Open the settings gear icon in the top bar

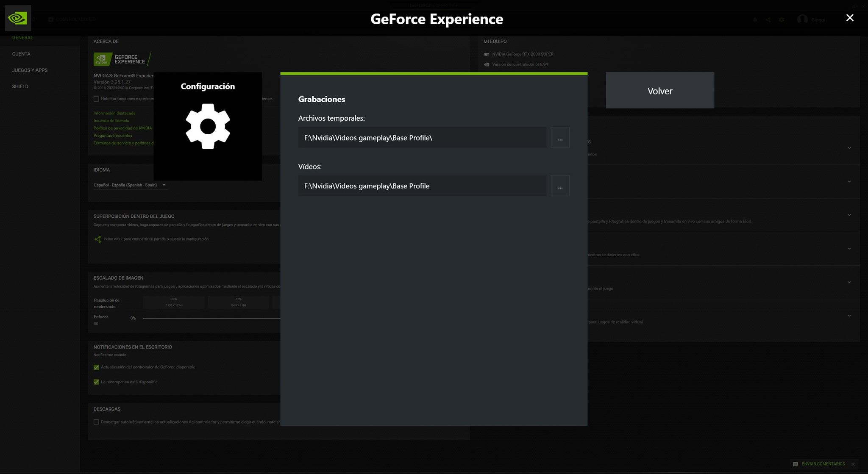782,19
